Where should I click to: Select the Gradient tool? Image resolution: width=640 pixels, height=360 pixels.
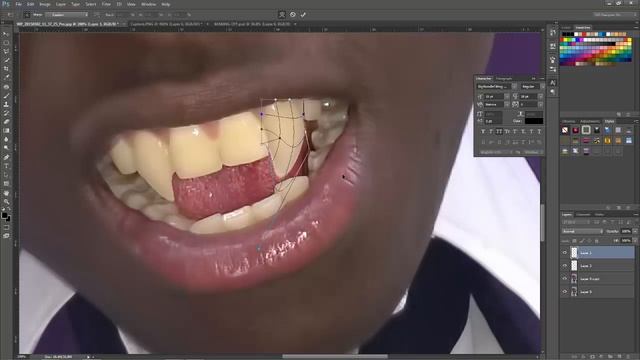pyautogui.click(x=6, y=131)
